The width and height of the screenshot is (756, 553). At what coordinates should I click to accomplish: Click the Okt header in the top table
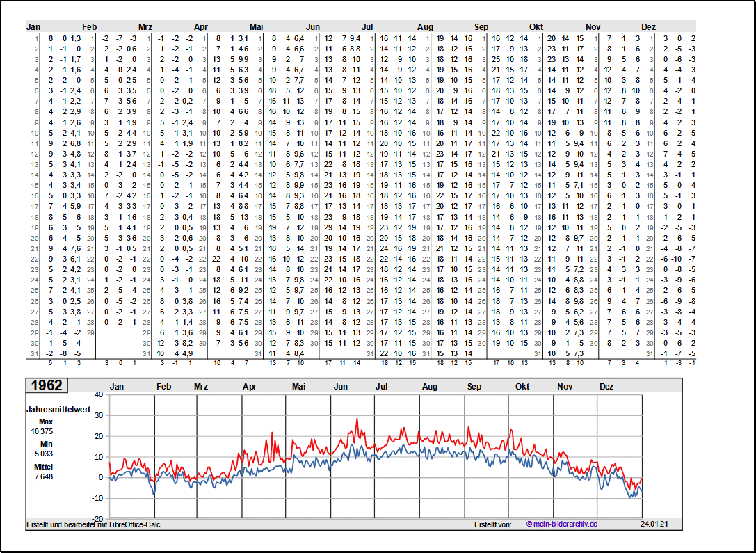tap(536, 26)
